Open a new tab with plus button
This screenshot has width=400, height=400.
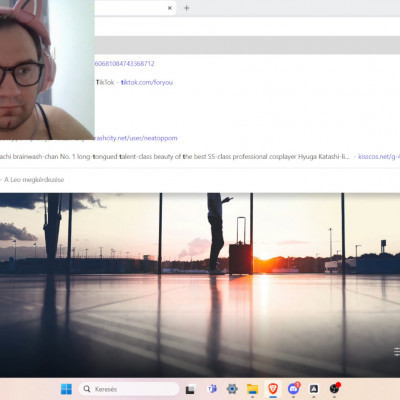pos(187,8)
